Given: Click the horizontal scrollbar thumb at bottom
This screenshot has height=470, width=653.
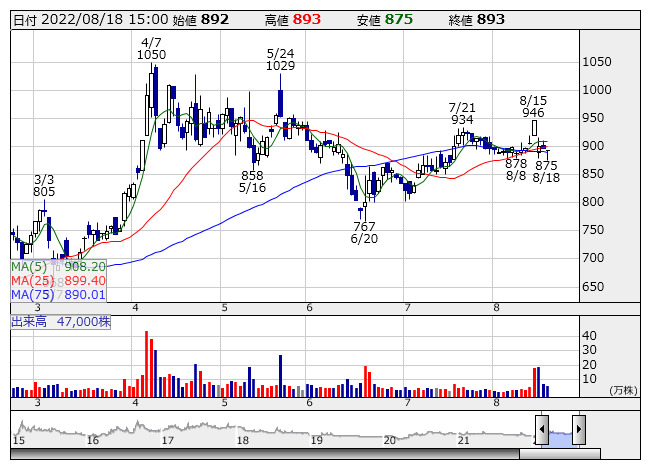Looking at the screenshot, I should coord(560,454).
